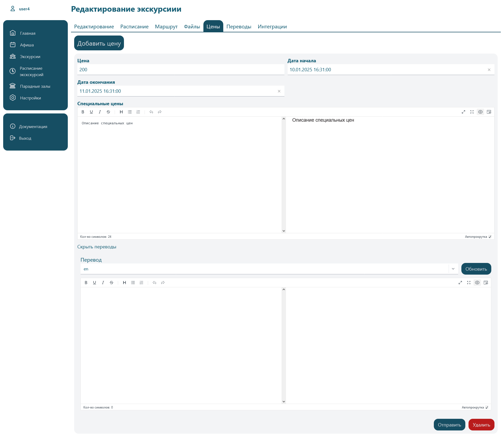Image resolution: width=504 pixels, height=440 pixels.
Task: Collapse translations via Скрыть переводы
Action: tap(97, 247)
